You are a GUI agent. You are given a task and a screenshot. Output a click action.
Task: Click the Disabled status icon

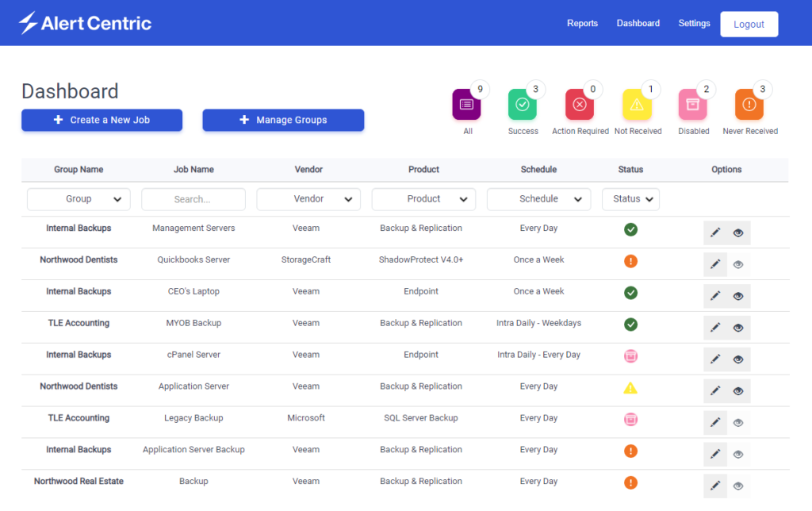point(693,104)
